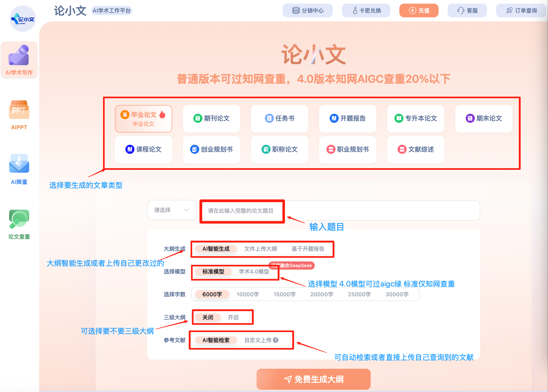
Task: Click the orange 毕业论文 card icon
Action: pyautogui.click(x=125, y=115)
